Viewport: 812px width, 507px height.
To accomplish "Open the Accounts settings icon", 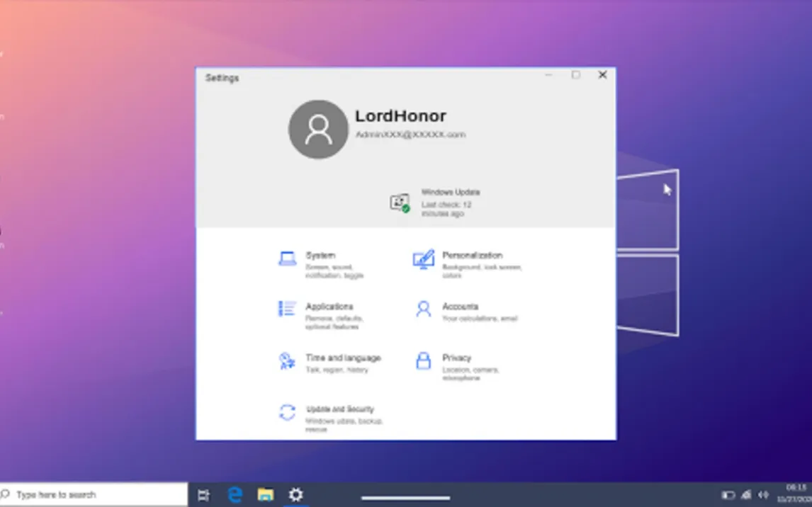I will coord(423,309).
